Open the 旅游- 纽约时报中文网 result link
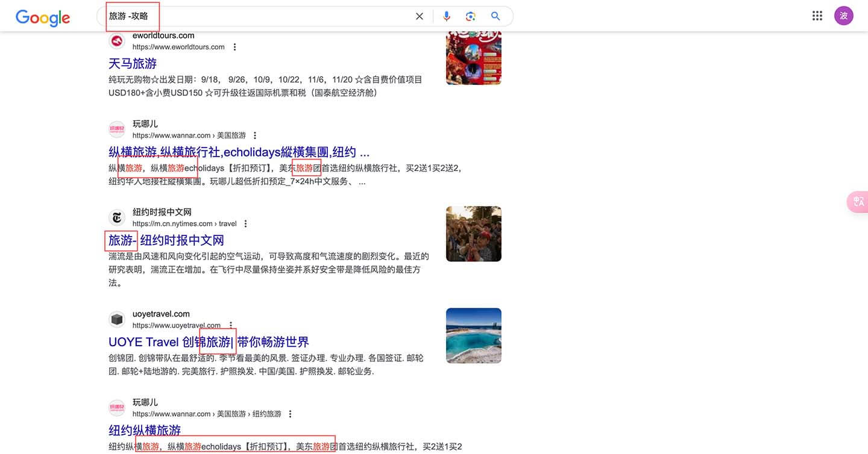Viewport: 868px width, 454px height. coord(166,240)
